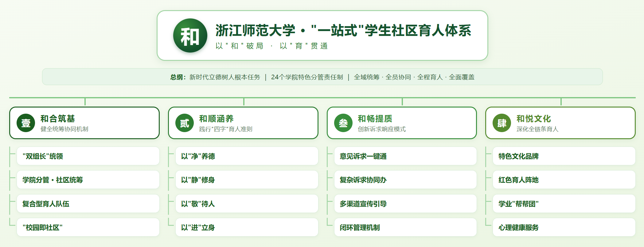Click the text 24个学院特色分管责任制
The image size is (644, 247).
[x=307, y=77]
